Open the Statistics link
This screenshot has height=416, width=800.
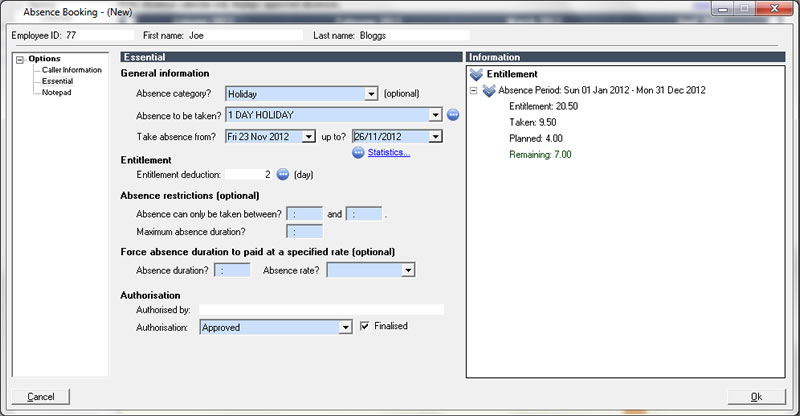point(389,152)
